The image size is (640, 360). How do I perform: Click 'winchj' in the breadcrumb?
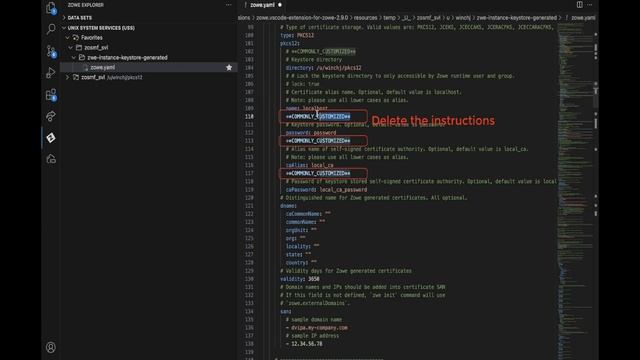pyautogui.click(x=463, y=18)
